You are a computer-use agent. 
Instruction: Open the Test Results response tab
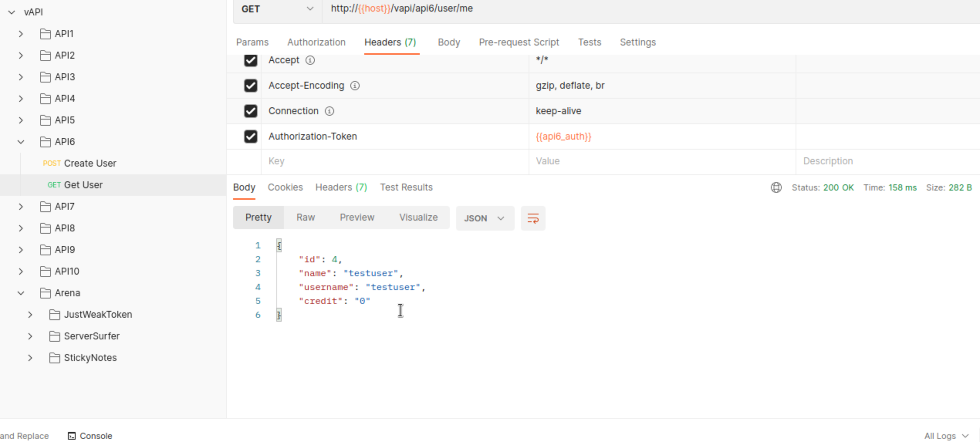point(406,187)
